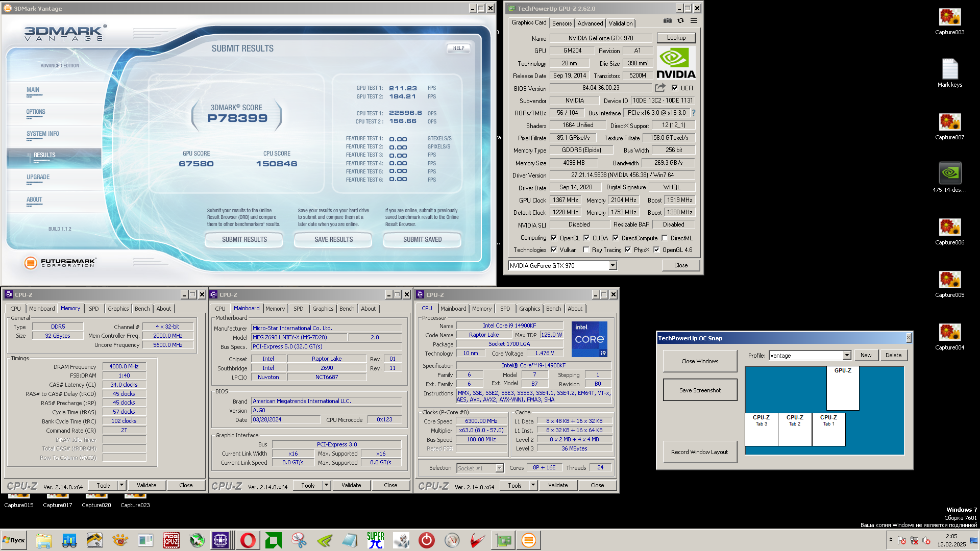Viewport: 980px width, 551px height.
Task: Open the GPU-Z graphics card taskbar icon
Action: [x=503, y=540]
